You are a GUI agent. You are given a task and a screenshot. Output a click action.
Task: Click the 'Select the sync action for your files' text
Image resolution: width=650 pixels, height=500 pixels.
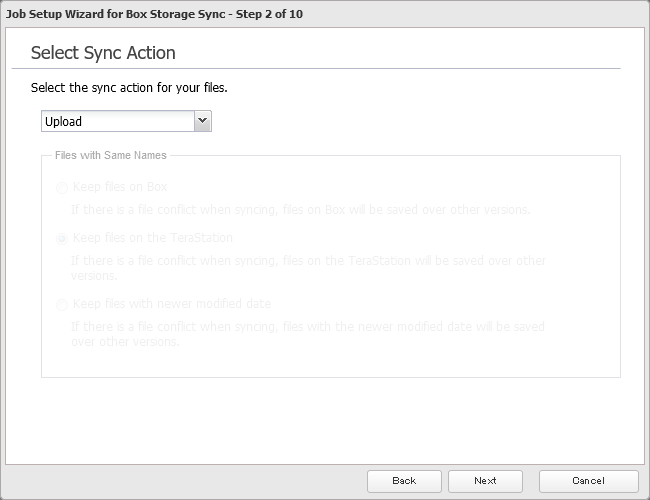[129, 88]
